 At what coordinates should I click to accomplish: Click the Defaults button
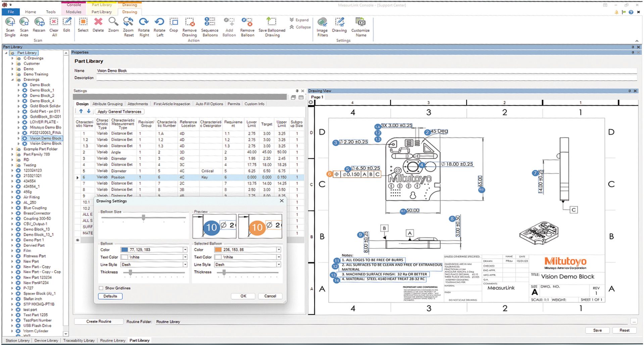110,296
